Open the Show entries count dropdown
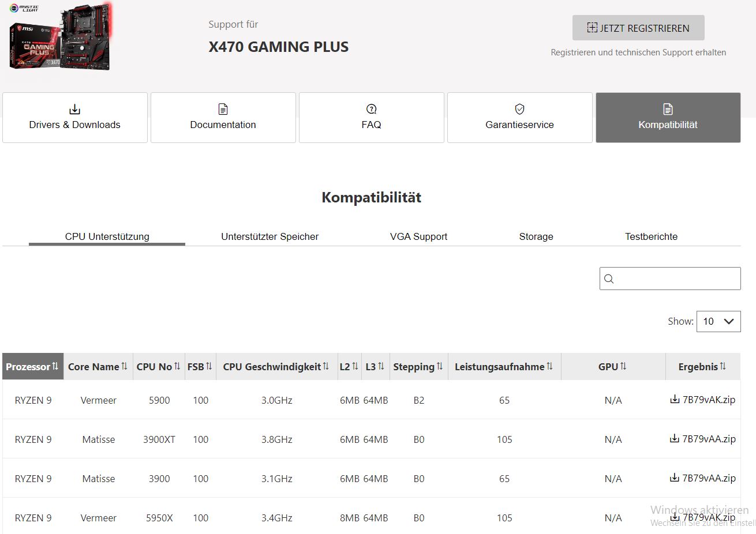This screenshot has height=534, width=756. coord(718,321)
